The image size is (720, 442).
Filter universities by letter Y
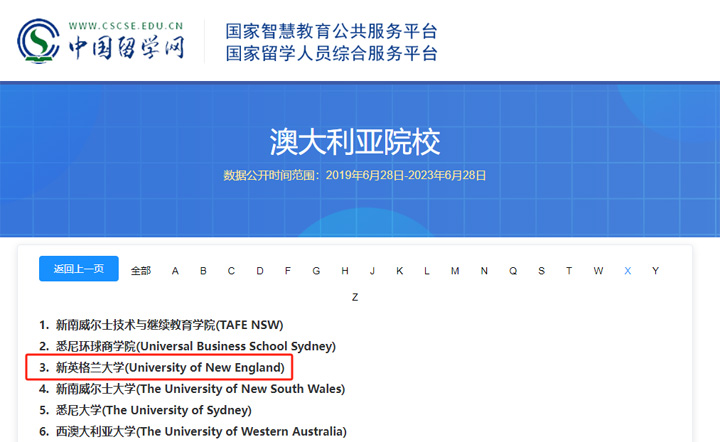[x=655, y=271]
